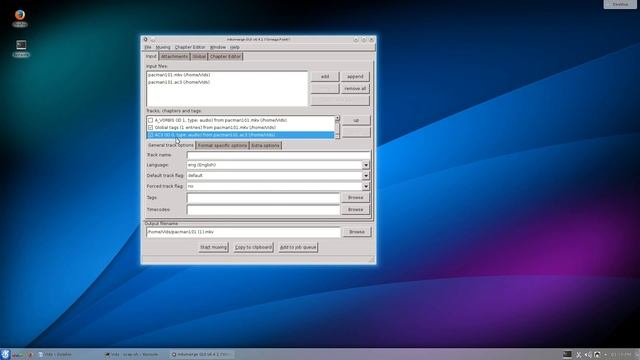Click into the Output filename field
Image resolution: width=640 pixels, height=360 pixels.
(243, 232)
